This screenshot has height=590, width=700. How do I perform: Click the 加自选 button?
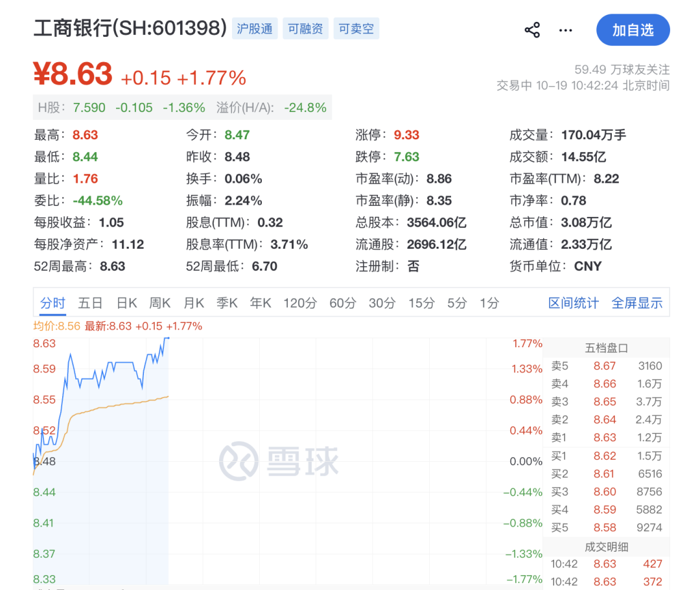(x=633, y=30)
